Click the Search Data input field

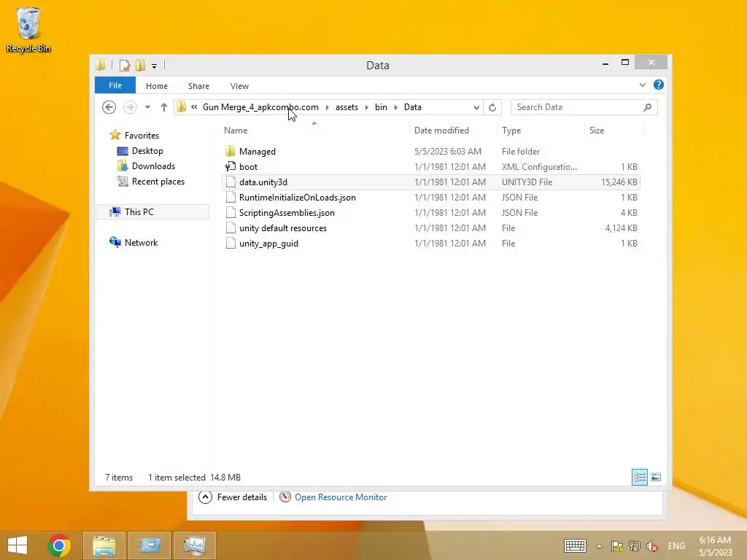click(576, 107)
